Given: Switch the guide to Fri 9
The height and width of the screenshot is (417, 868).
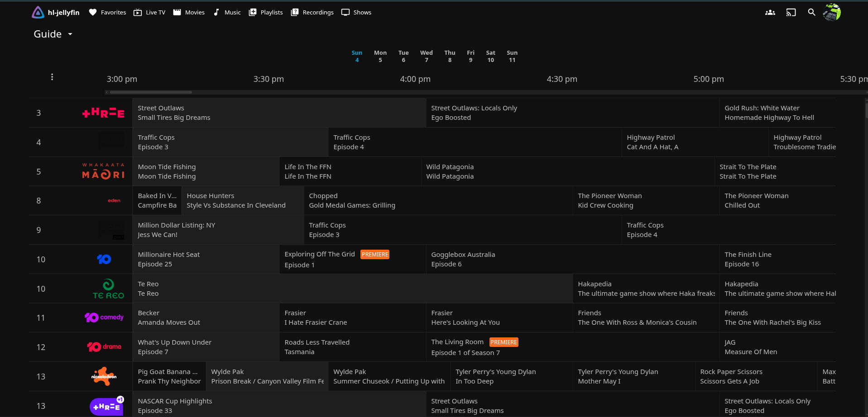Looking at the screenshot, I should pos(470,56).
